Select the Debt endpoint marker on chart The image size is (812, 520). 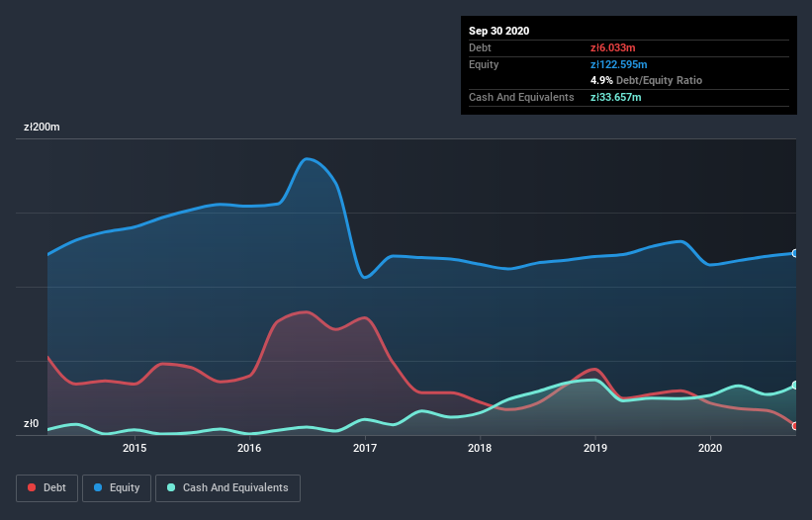(795, 426)
